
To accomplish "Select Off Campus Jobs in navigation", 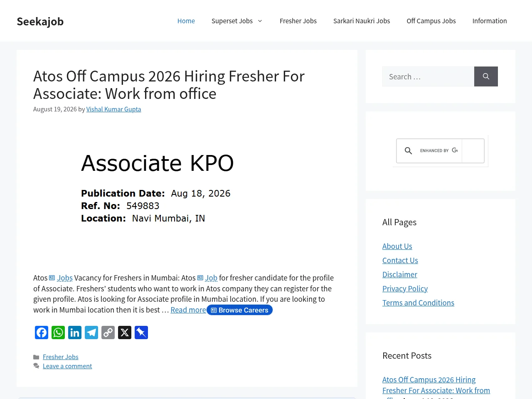I will click(x=431, y=21).
